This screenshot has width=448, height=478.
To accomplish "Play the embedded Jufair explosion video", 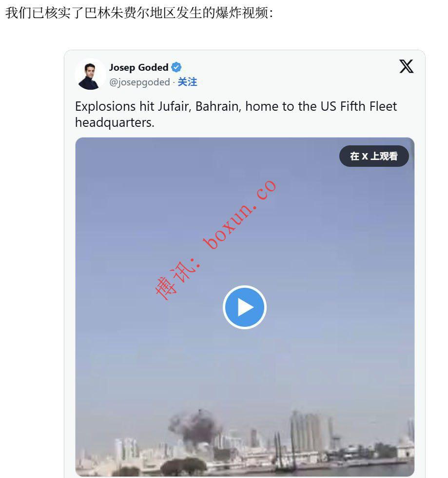I will (244, 307).
